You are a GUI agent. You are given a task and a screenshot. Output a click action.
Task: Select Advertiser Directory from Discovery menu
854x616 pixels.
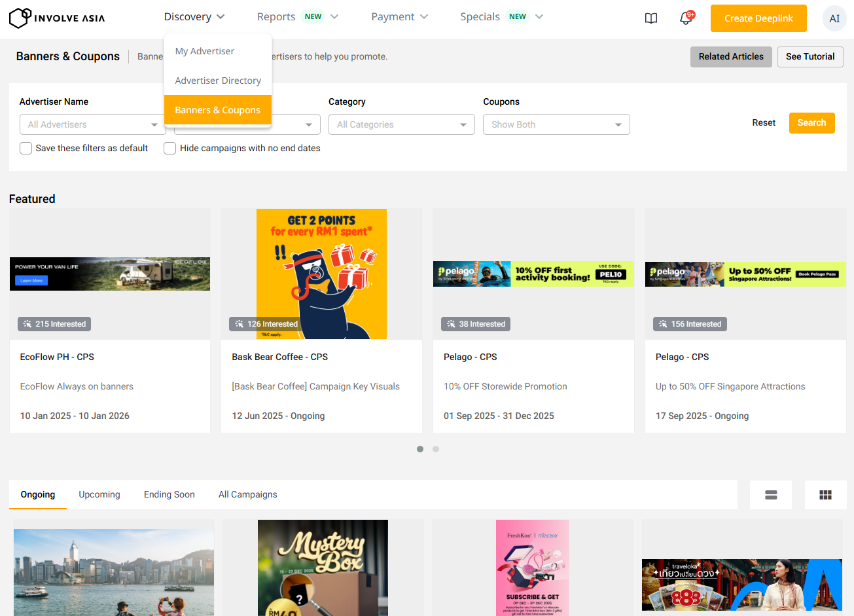[x=218, y=81]
